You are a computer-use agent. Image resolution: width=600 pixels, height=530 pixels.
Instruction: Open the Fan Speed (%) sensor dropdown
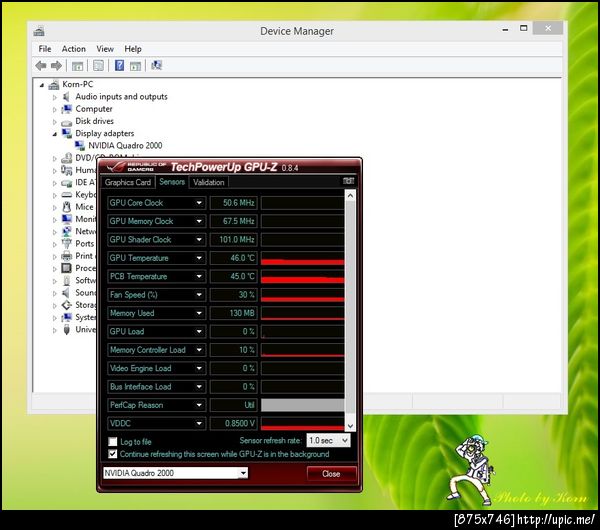click(x=199, y=295)
